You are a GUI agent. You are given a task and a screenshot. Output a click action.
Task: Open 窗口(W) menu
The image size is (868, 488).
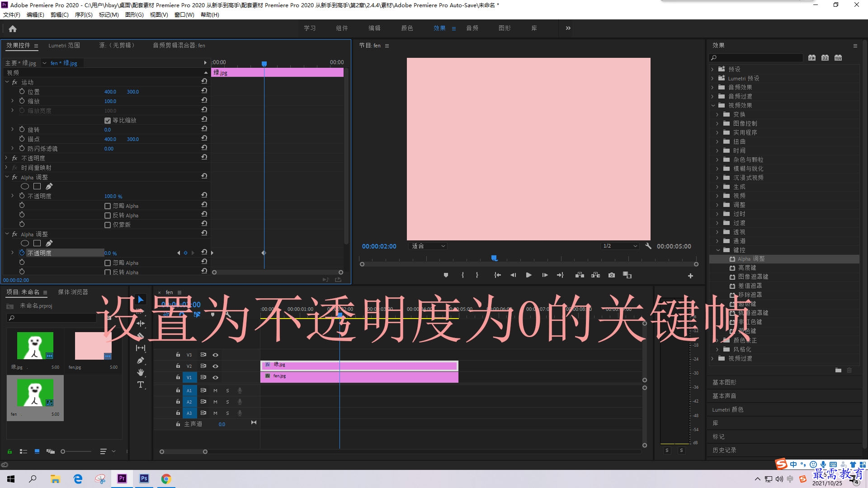coord(184,15)
